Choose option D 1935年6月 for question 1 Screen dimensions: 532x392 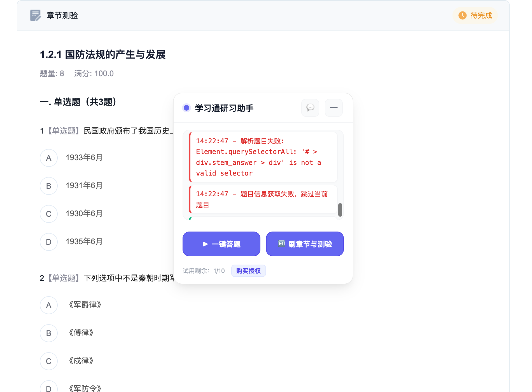tap(49, 242)
